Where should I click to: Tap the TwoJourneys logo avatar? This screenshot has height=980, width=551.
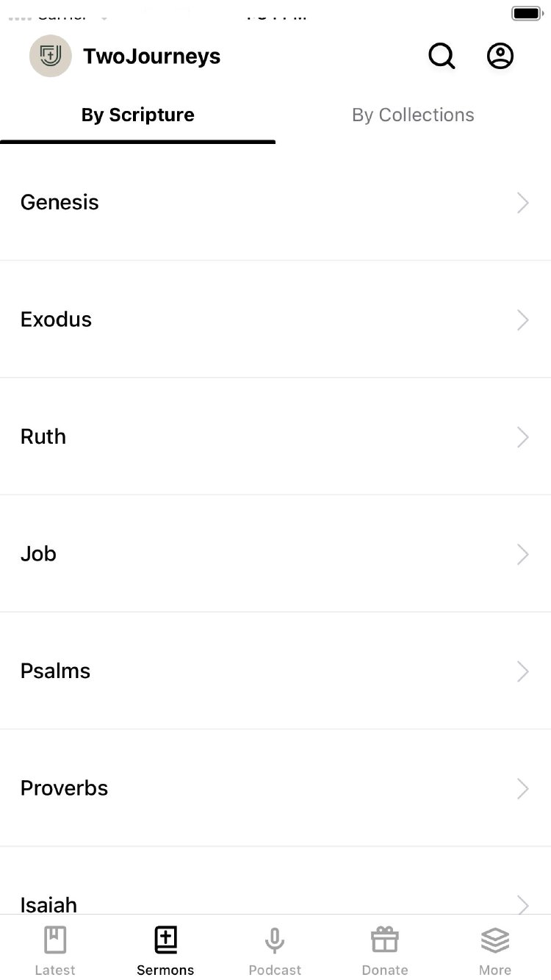tap(51, 56)
